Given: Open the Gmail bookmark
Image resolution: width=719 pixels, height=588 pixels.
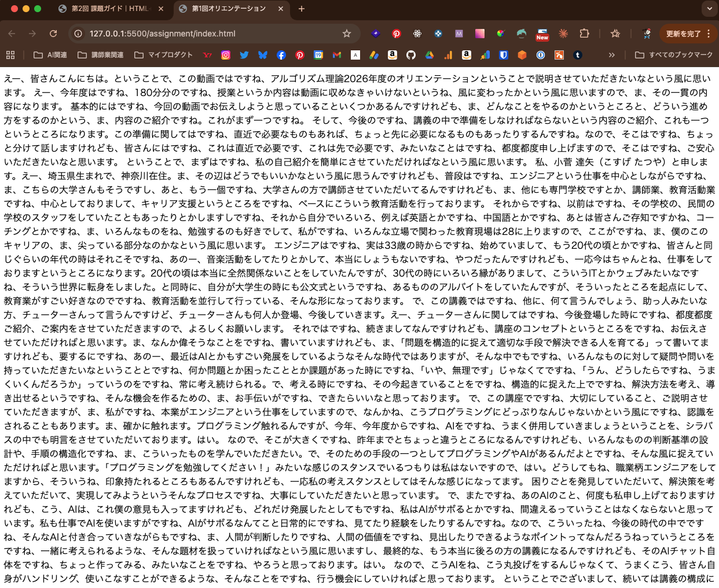Looking at the screenshot, I should click(x=337, y=55).
